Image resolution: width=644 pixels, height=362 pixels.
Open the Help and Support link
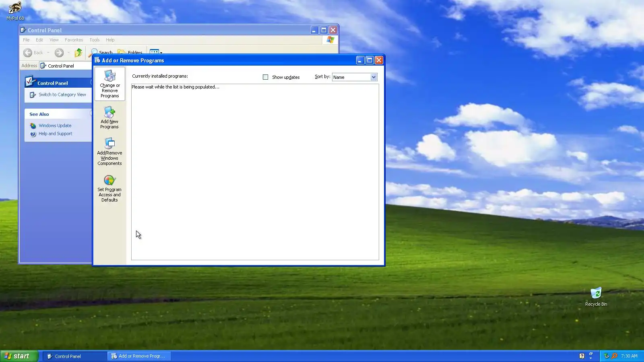click(56, 134)
